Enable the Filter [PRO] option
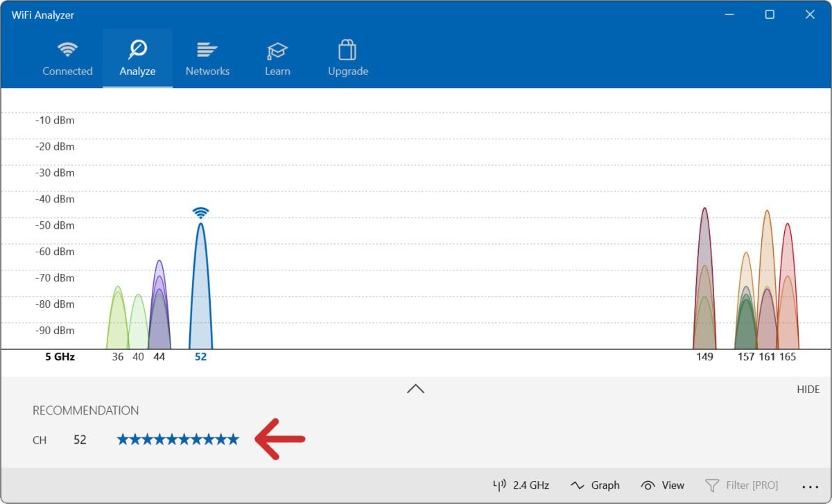 tap(743, 485)
